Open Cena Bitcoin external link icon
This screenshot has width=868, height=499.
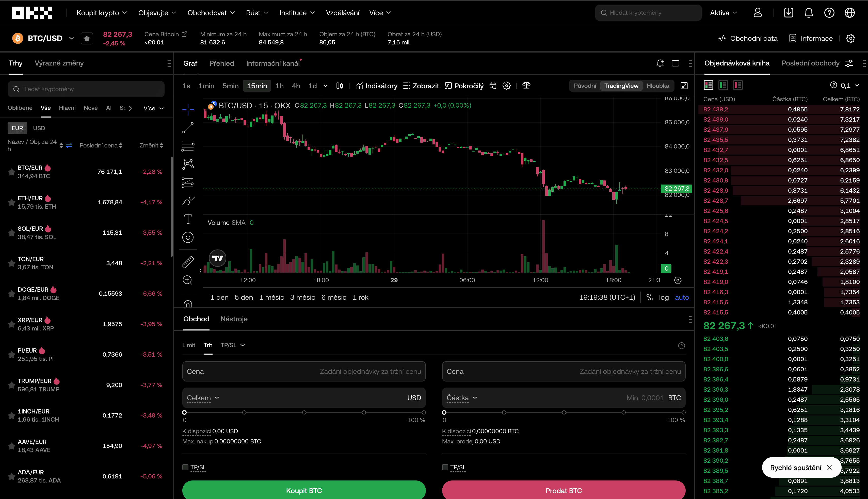184,34
